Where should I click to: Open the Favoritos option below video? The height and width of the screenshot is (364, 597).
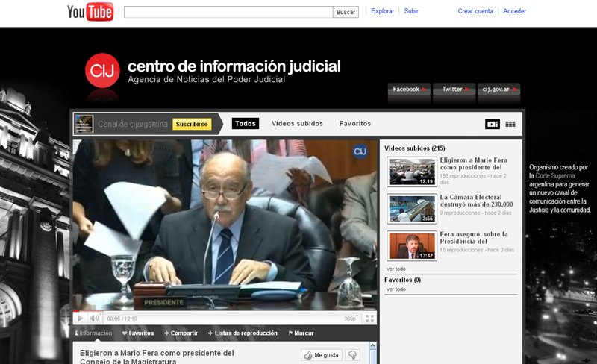(138, 333)
